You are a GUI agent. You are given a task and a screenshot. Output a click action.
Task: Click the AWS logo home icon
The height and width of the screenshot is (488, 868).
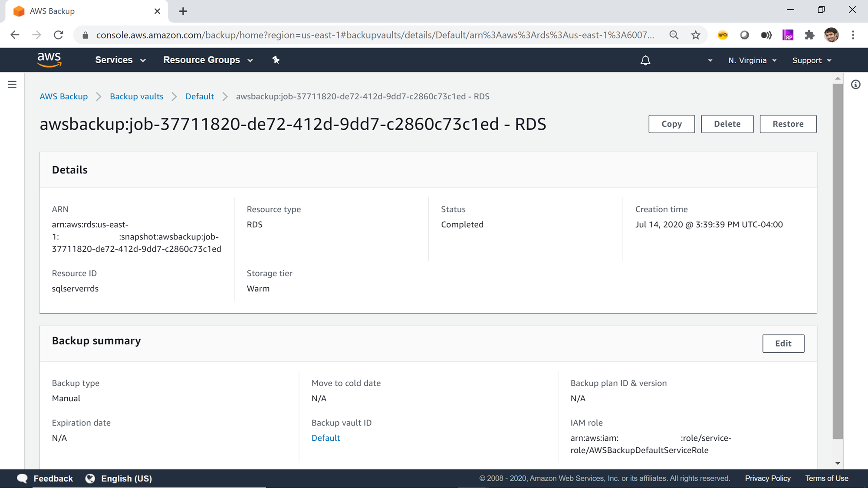(49, 60)
